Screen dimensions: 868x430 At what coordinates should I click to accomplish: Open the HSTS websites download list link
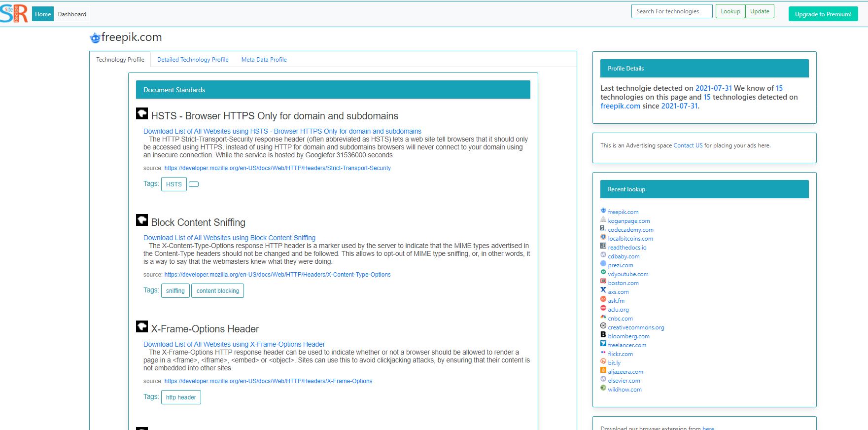tap(282, 131)
